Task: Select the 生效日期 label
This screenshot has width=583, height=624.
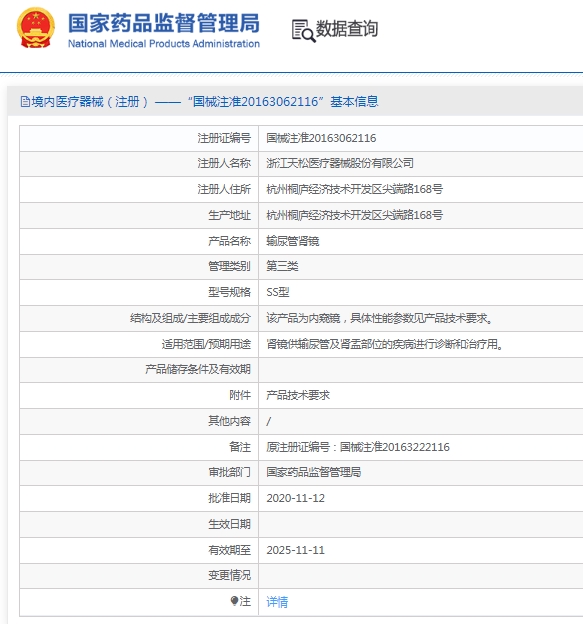Action: pyautogui.click(x=229, y=524)
